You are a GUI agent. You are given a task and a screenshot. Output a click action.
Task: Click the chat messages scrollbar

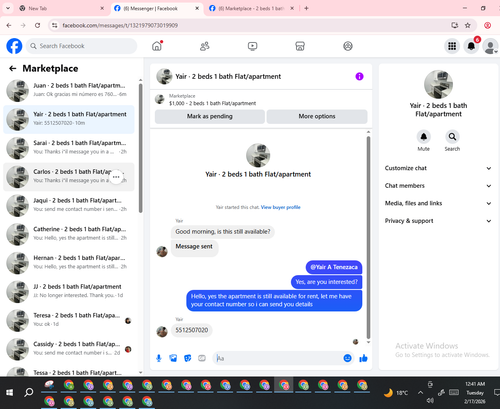pos(368,237)
